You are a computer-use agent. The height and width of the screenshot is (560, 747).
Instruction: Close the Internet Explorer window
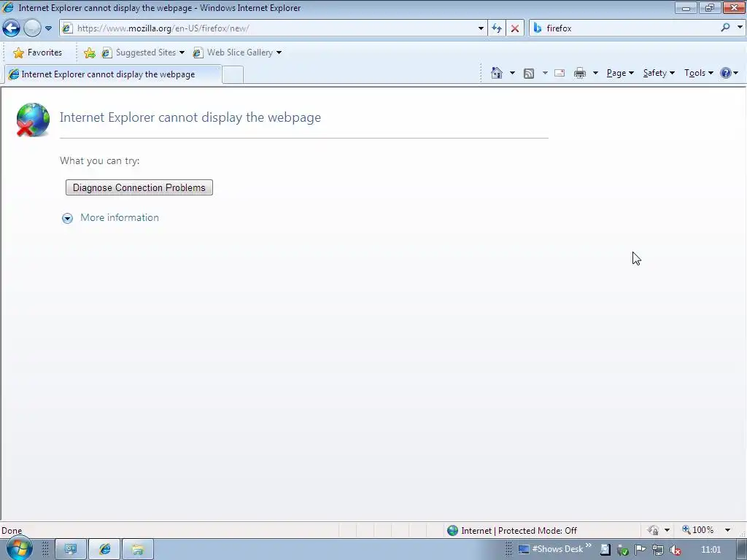coord(734,7)
